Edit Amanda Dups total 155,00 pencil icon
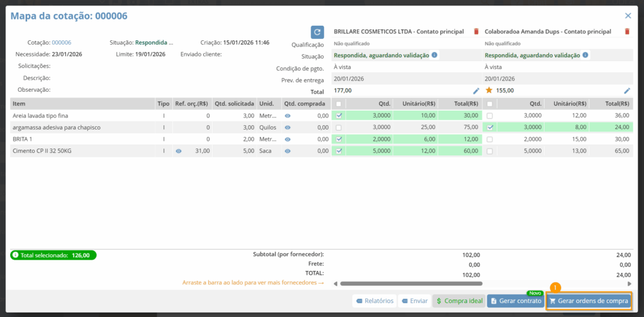Viewport: 644px width, 317px height. 627,91
